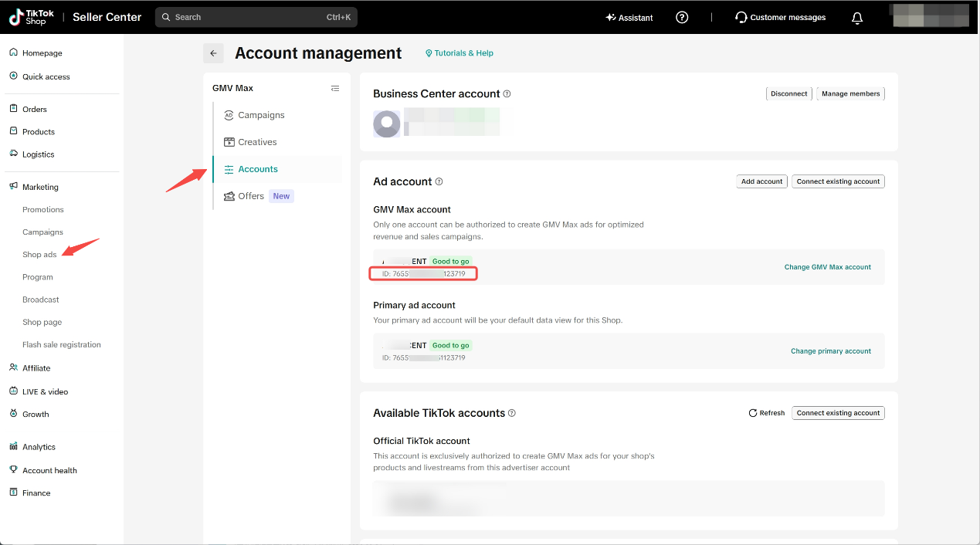The image size is (980, 545).
Task: Open the help question mark icon in header
Action: 682,17
